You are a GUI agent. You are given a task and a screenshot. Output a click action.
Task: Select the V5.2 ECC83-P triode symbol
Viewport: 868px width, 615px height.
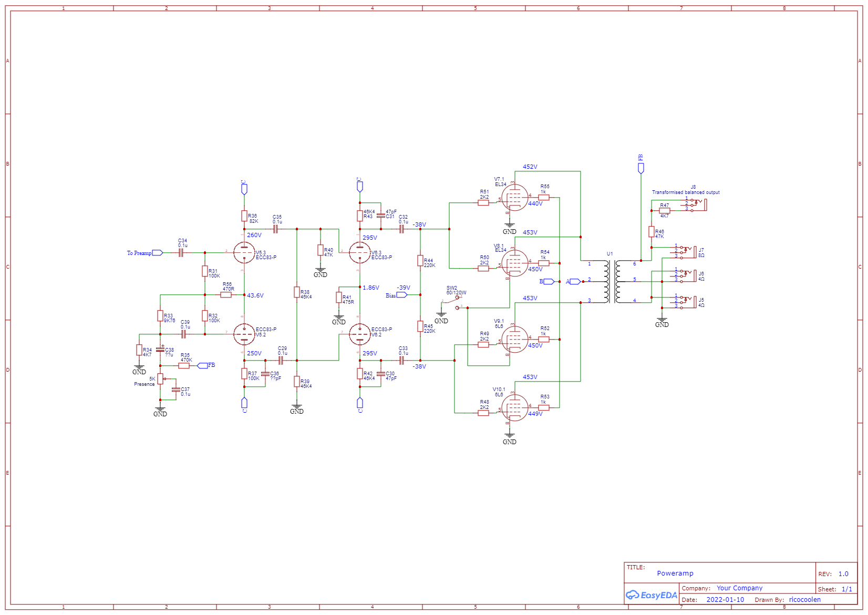[244, 334]
